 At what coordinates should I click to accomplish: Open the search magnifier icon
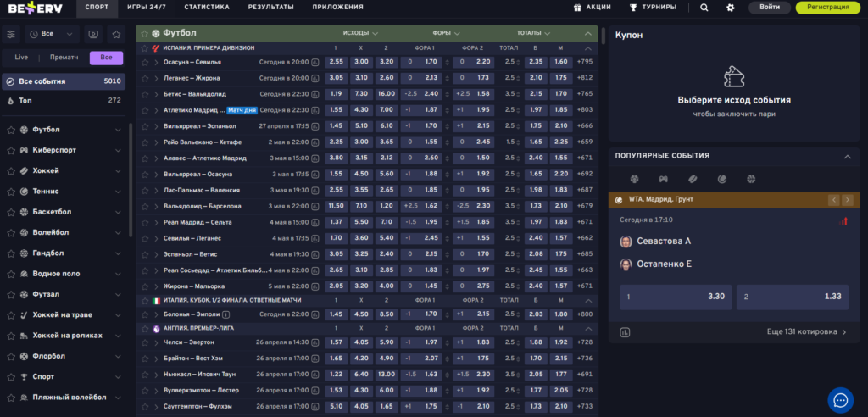(x=704, y=8)
